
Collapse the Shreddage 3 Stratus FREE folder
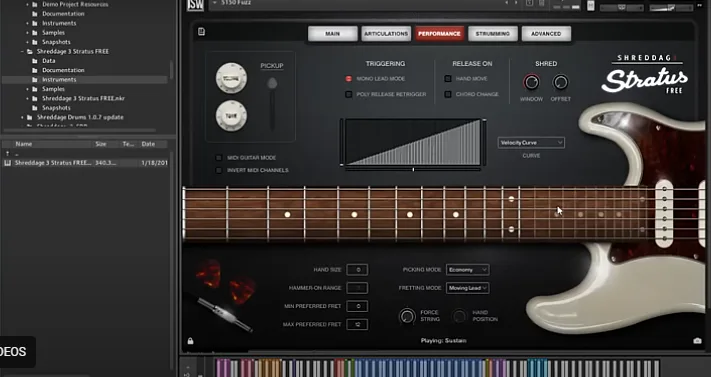tap(22, 52)
